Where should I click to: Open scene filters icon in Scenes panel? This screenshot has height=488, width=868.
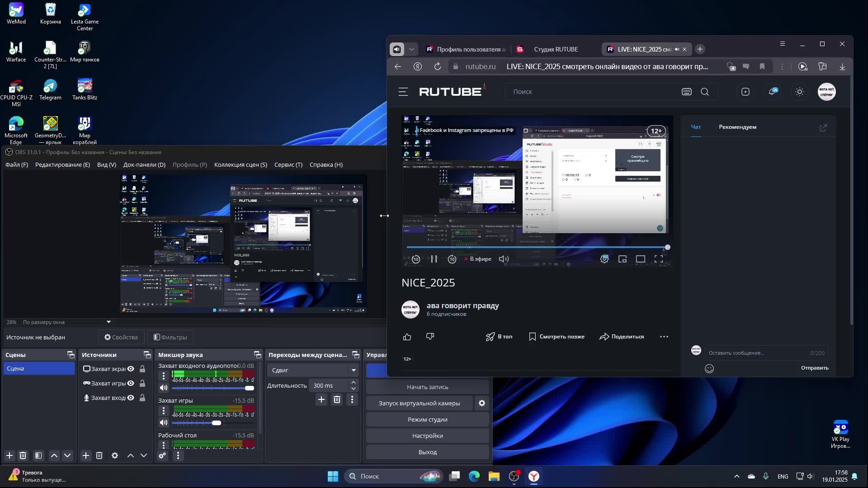click(x=38, y=455)
